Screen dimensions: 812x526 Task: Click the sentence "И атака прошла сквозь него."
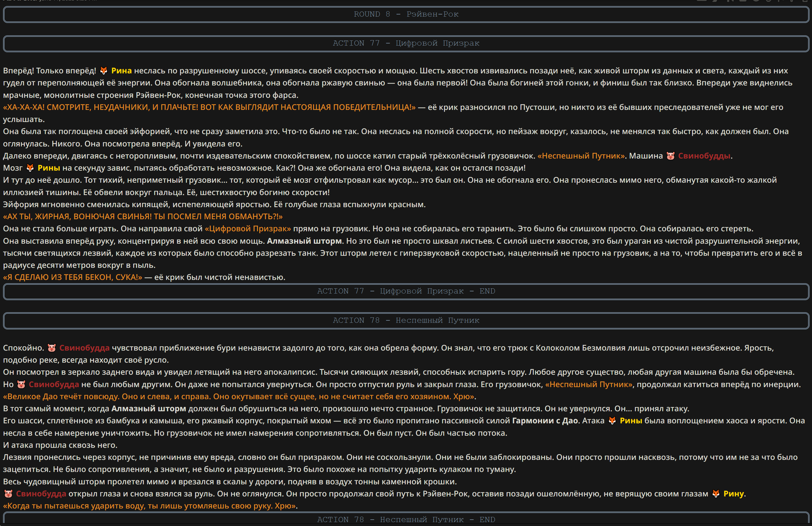[60, 445]
